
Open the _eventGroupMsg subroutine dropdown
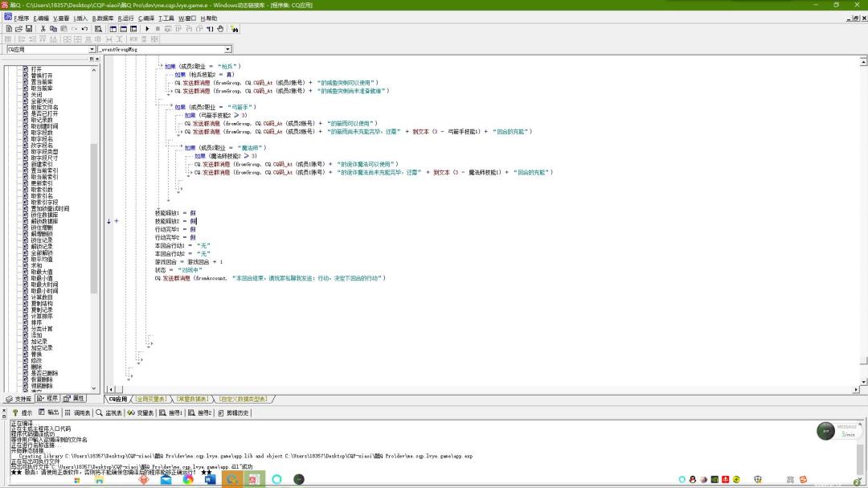pos(228,49)
